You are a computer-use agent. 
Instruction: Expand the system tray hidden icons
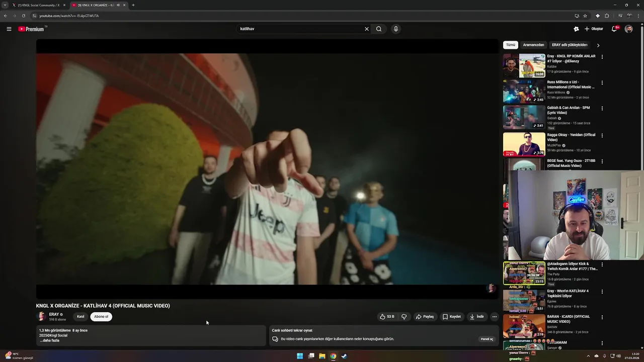click(x=588, y=356)
